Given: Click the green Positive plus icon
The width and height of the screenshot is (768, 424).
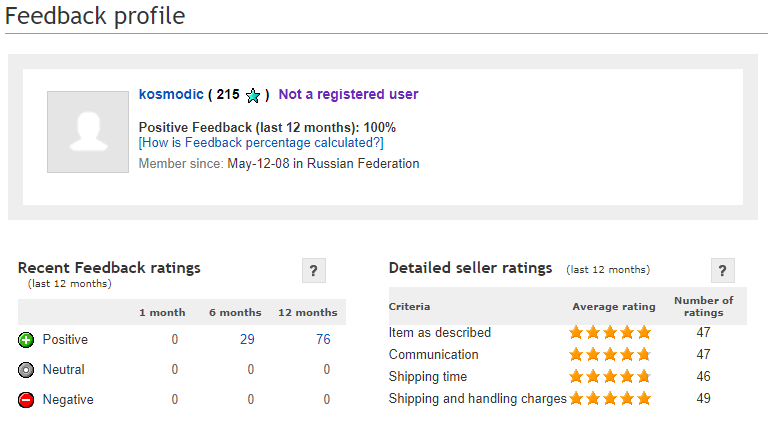Looking at the screenshot, I should [x=26, y=340].
